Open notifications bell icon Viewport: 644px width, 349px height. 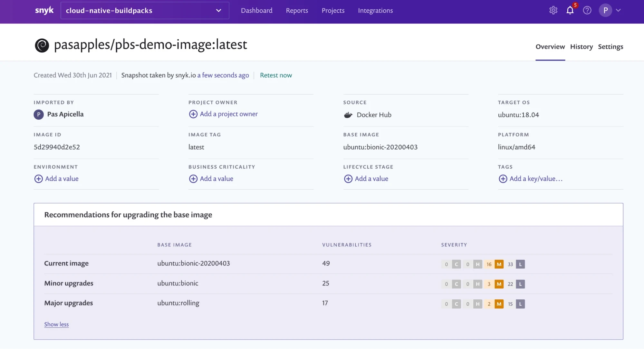[x=570, y=10]
